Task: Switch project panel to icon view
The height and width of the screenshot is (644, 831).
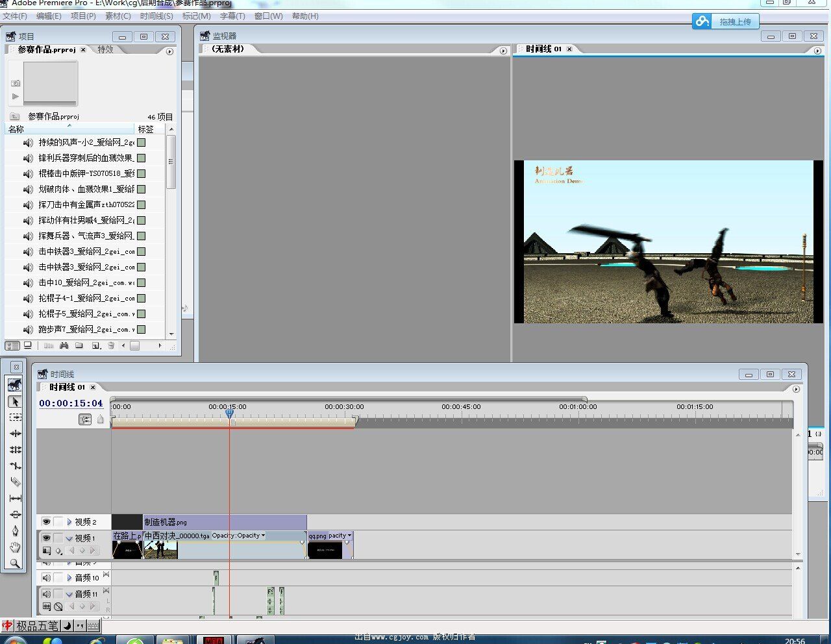Action: coord(27,345)
